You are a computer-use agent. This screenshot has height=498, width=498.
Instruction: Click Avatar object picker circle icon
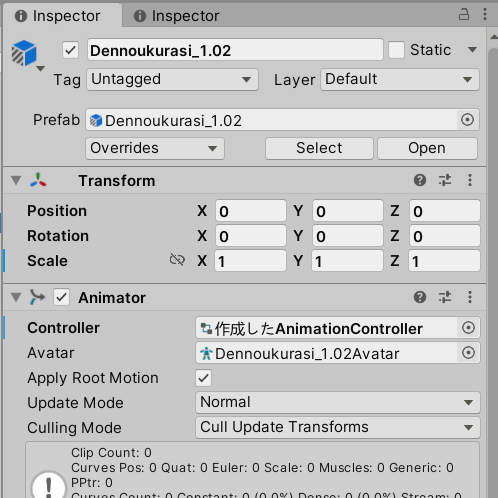468,353
